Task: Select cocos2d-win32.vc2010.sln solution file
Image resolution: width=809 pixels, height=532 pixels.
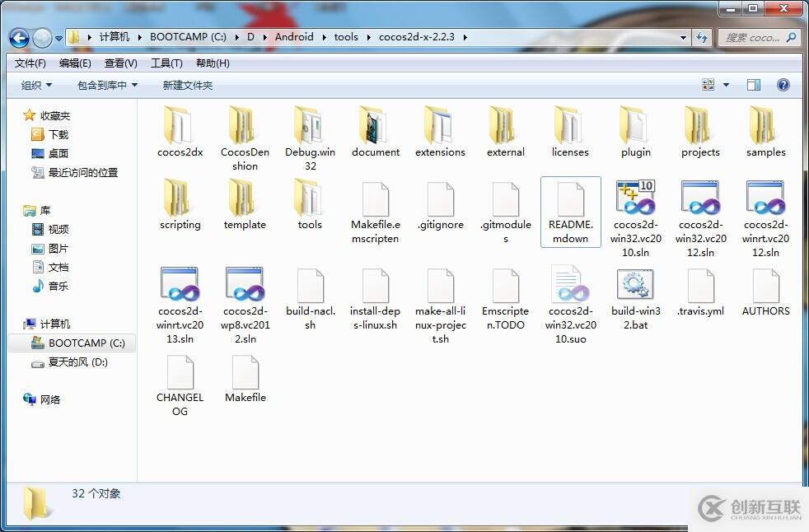Action: pos(636,219)
